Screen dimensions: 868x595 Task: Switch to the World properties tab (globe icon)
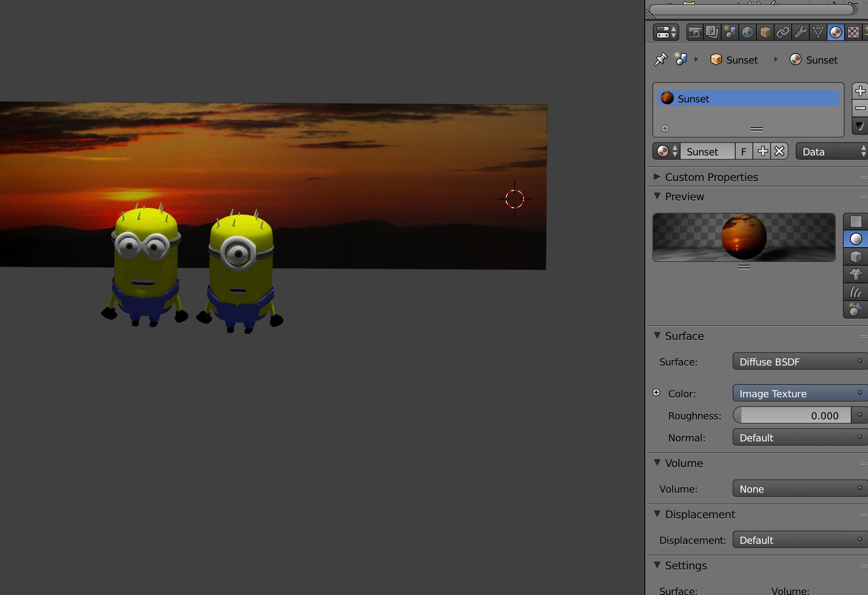click(748, 32)
